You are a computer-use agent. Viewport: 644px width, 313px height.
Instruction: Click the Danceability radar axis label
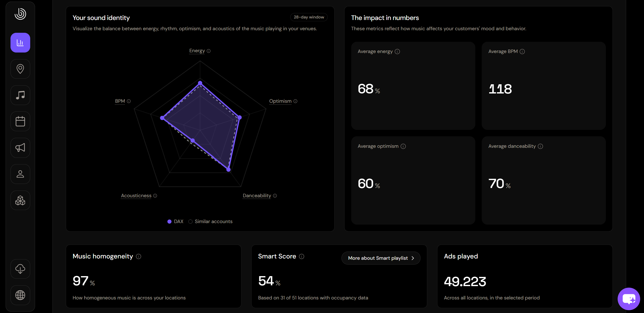[257, 196]
